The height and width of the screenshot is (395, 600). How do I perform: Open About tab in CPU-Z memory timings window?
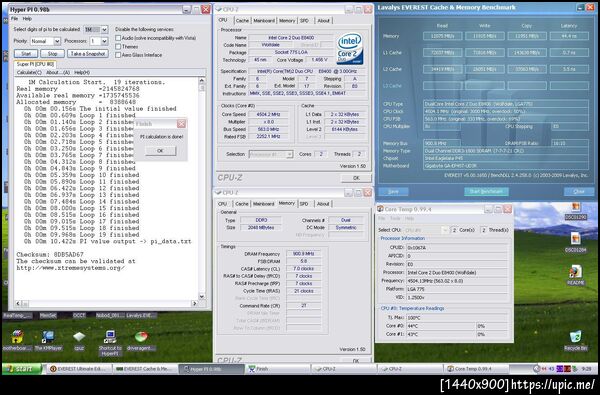tap(323, 204)
